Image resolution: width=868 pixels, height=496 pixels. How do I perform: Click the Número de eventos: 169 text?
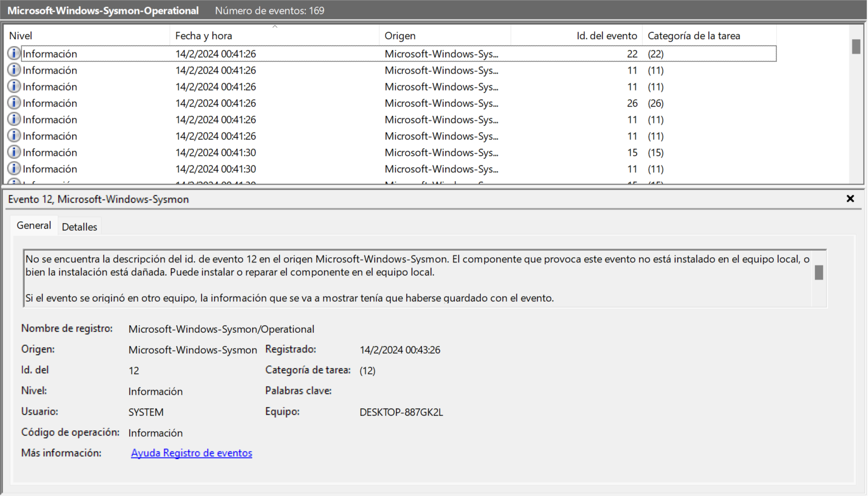[270, 11]
